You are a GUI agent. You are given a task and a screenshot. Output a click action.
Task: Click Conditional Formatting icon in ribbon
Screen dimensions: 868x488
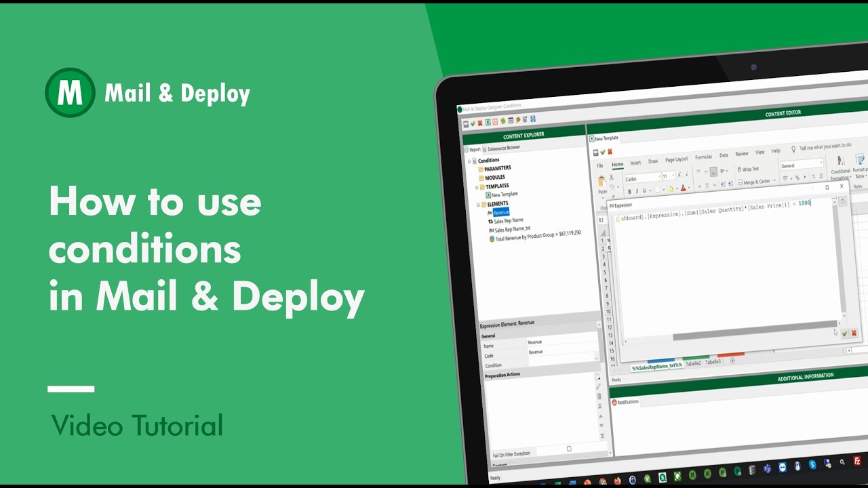(x=841, y=161)
